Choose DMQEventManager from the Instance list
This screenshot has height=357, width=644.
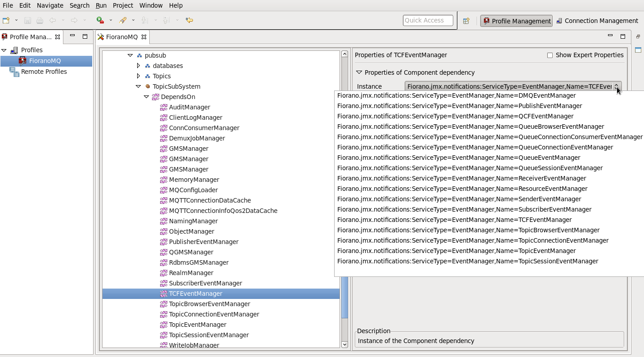[456, 95]
